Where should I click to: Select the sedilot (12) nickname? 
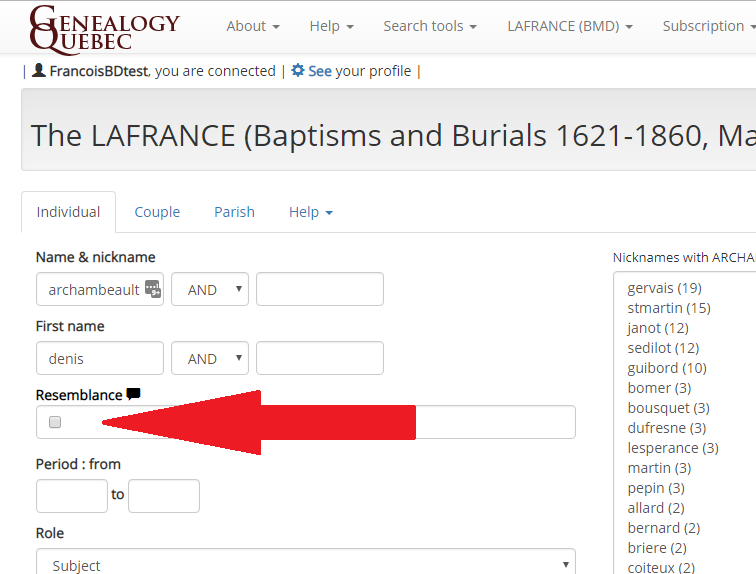(x=663, y=348)
